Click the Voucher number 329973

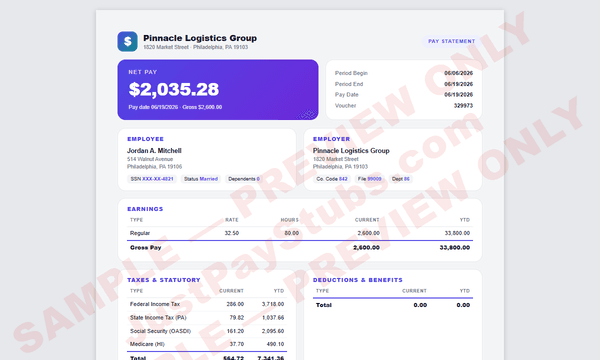(463, 106)
